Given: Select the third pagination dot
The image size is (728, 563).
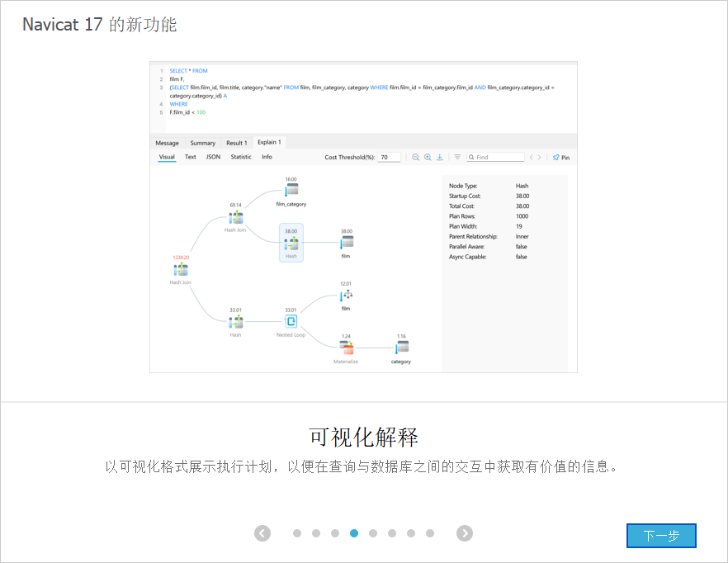Looking at the screenshot, I should pos(335,533).
